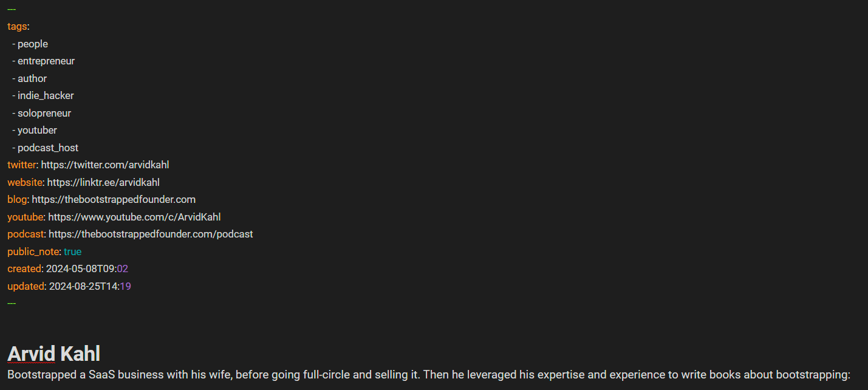Open the YouTube channel URL for ArvidKahl
The width and height of the screenshot is (868, 390).
click(x=134, y=217)
